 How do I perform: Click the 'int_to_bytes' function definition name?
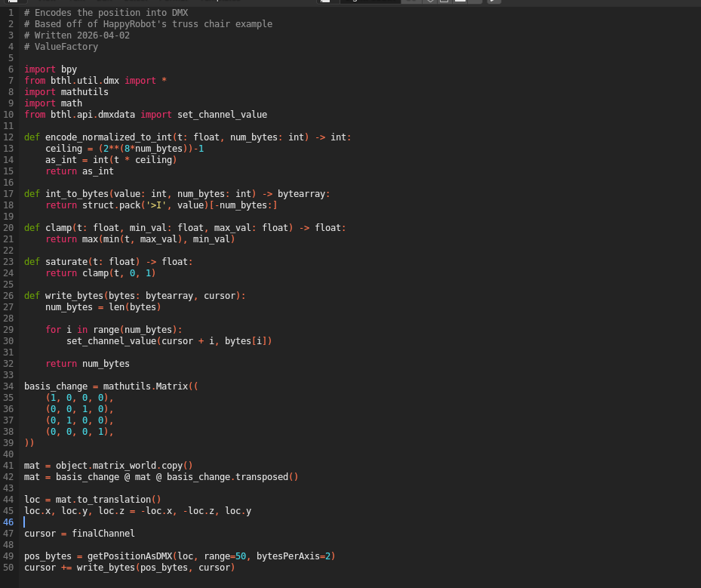(77, 194)
